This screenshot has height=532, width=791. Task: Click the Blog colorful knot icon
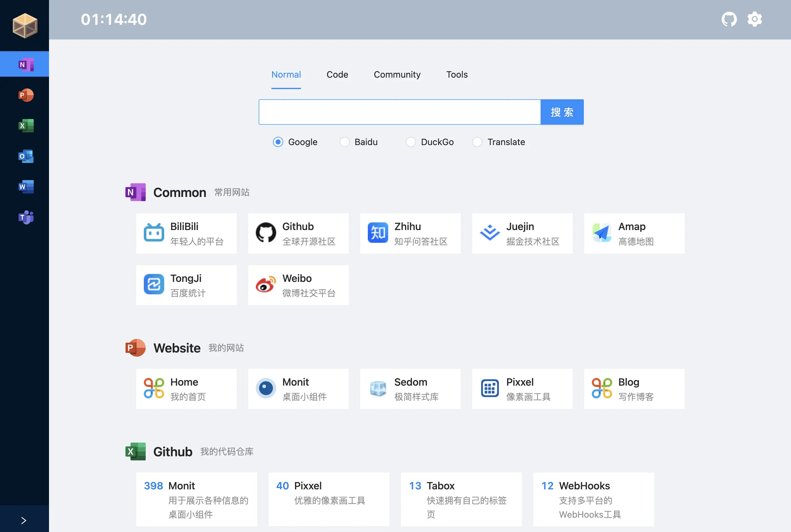(x=601, y=388)
